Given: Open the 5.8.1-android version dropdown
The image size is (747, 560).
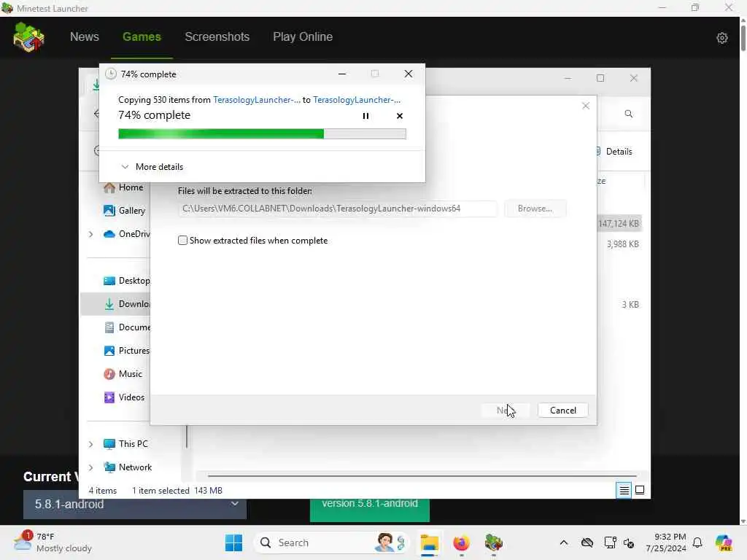Looking at the screenshot, I should (135, 505).
